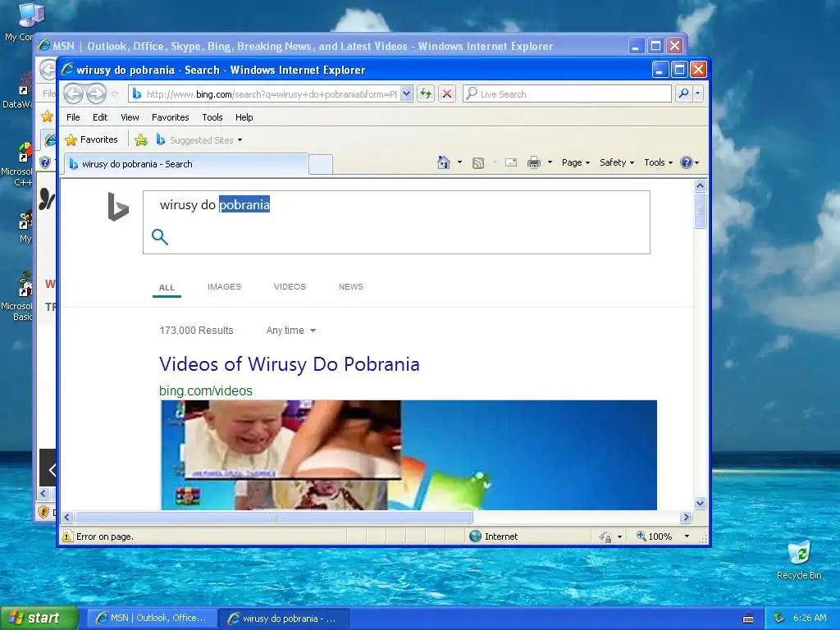Click the blue Help question mark icon
The width and height of the screenshot is (840, 630).
687,162
